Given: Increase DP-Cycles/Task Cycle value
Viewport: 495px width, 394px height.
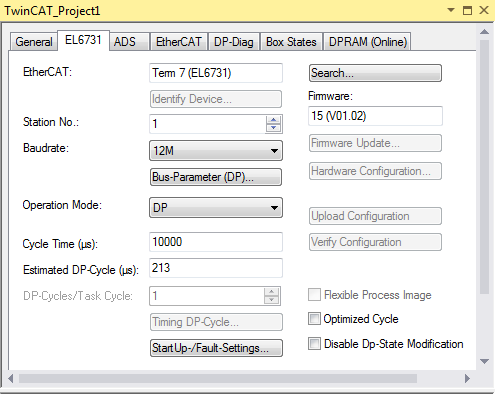Looking at the screenshot, I should pos(272,292).
